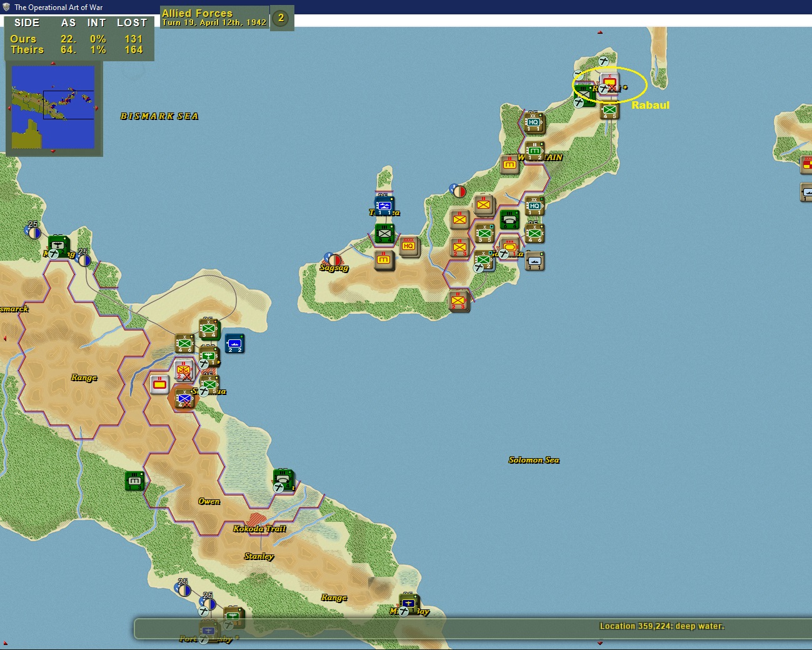Select the green 4-6 infantry on New Britain
Viewport: 812px width, 650px height.
pos(534,233)
